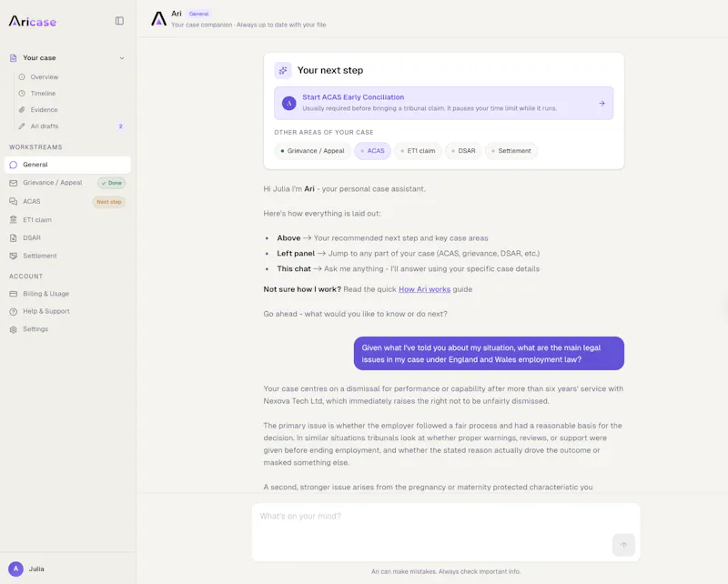Open Start ACAS Early Conciliation card
The width and height of the screenshot is (728, 584).
tap(443, 103)
